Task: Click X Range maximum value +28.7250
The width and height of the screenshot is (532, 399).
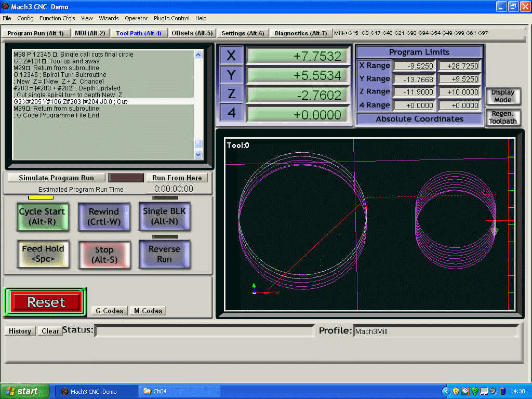Action: (459, 66)
